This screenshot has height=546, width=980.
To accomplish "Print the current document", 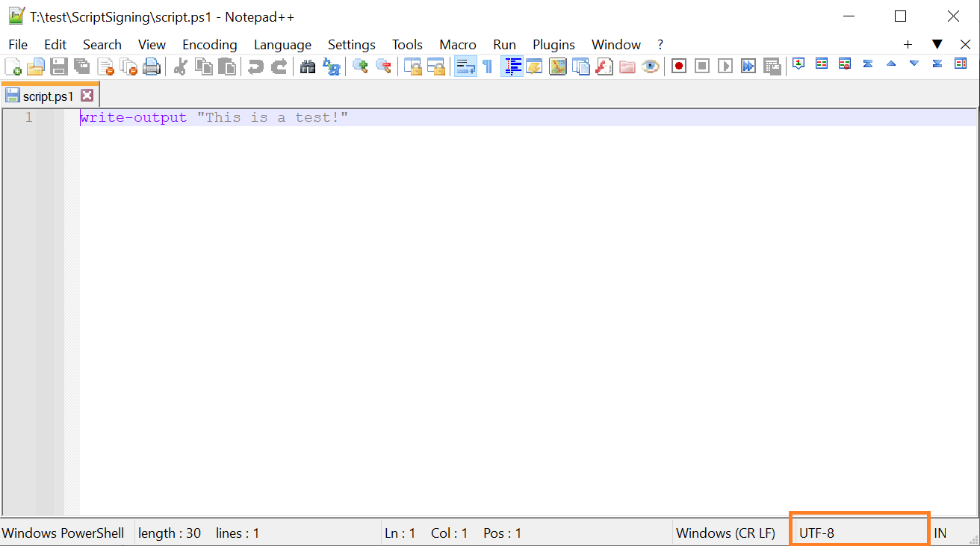I will tap(152, 66).
